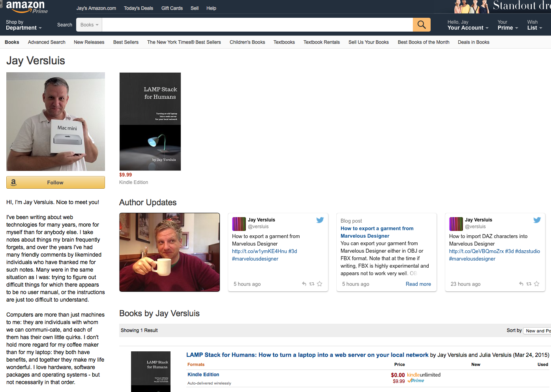Open Deals in Books
The width and height of the screenshot is (551, 392).
click(x=474, y=42)
